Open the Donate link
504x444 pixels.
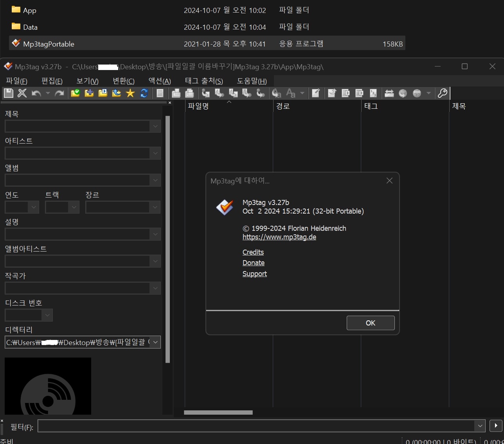(x=254, y=263)
